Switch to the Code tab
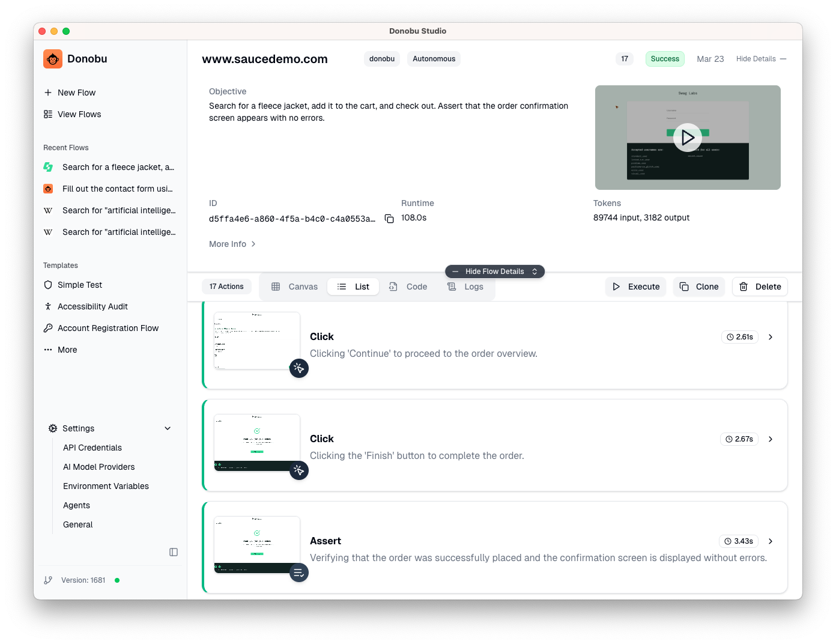Viewport: 836px width, 644px height. pyautogui.click(x=408, y=287)
